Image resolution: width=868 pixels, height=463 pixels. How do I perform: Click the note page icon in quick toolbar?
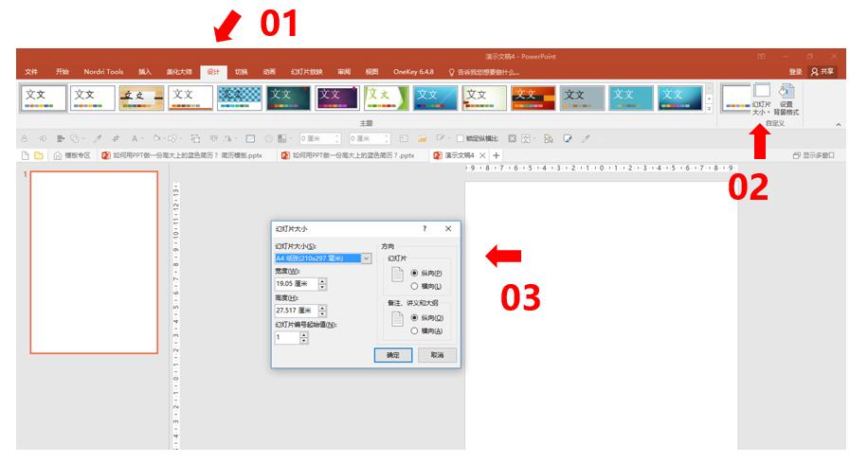pyautogui.click(x=568, y=138)
